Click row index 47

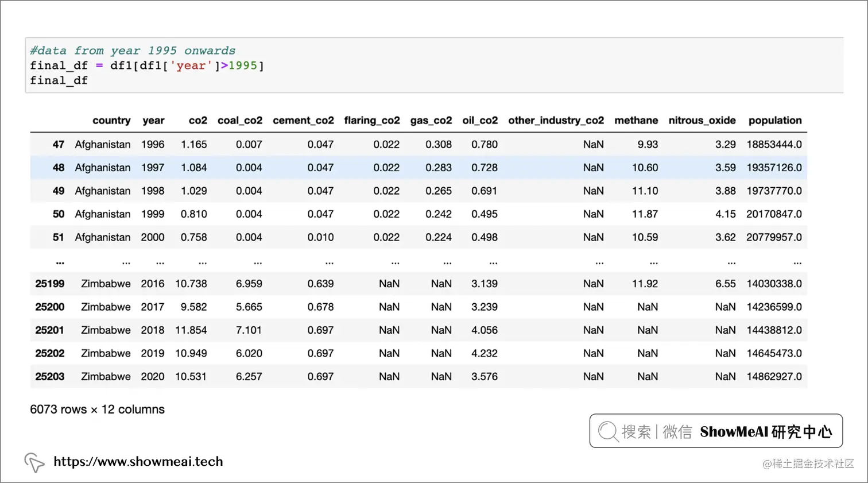[x=59, y=145]
